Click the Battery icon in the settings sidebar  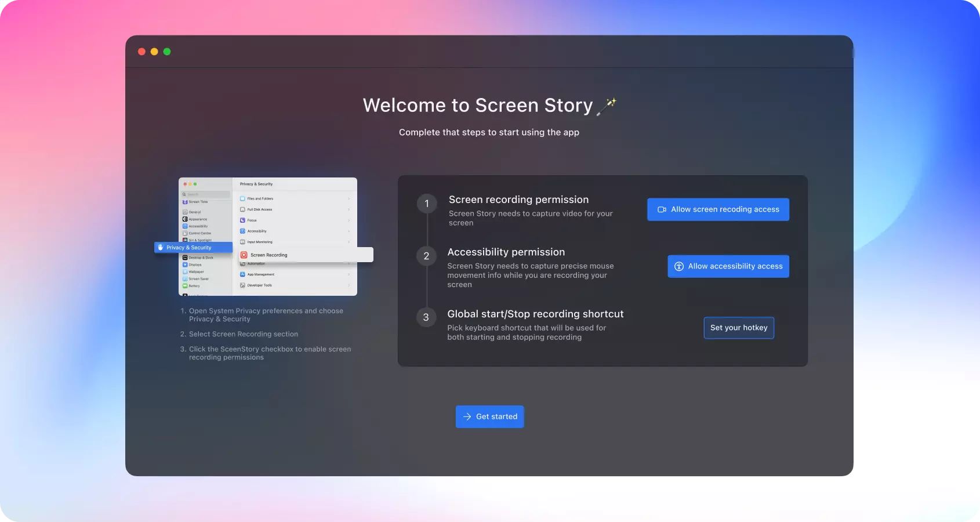pyautogui.click(x=185, y=286)
